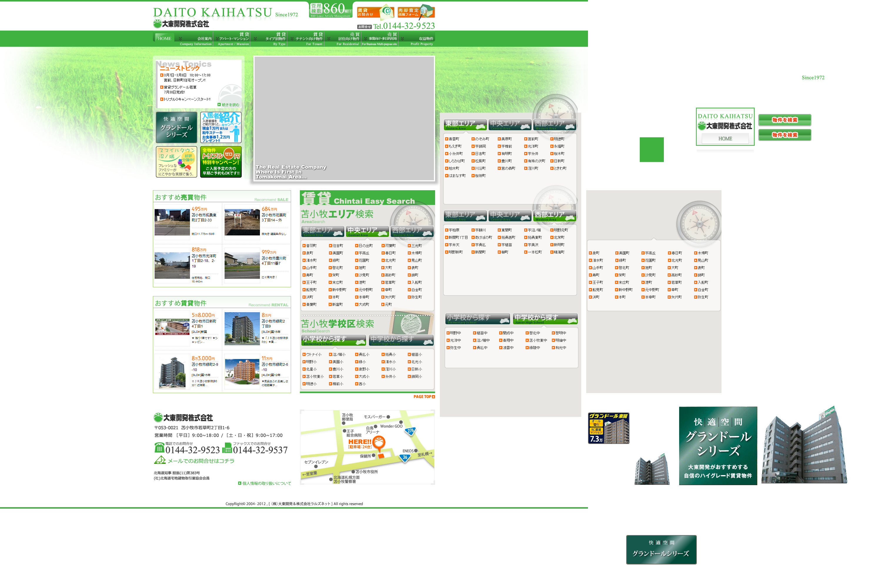Open the 賃貸お問合せ rental inquiry button
882x588 pixels.
click(375, 12)
